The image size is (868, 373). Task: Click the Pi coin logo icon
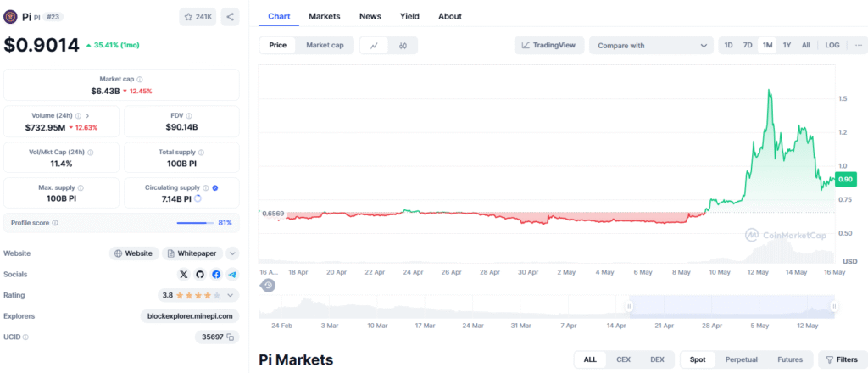coord(10,17)
